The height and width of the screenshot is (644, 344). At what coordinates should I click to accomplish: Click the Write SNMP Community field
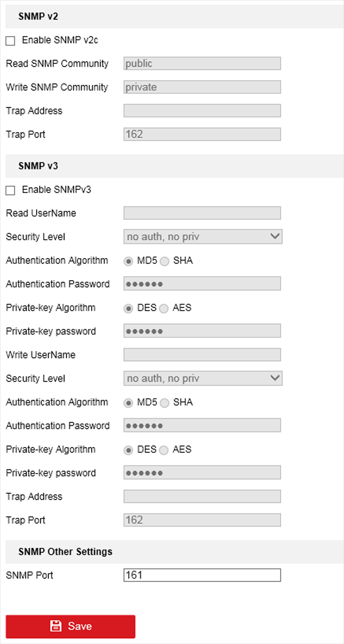(x=202, y=87)
